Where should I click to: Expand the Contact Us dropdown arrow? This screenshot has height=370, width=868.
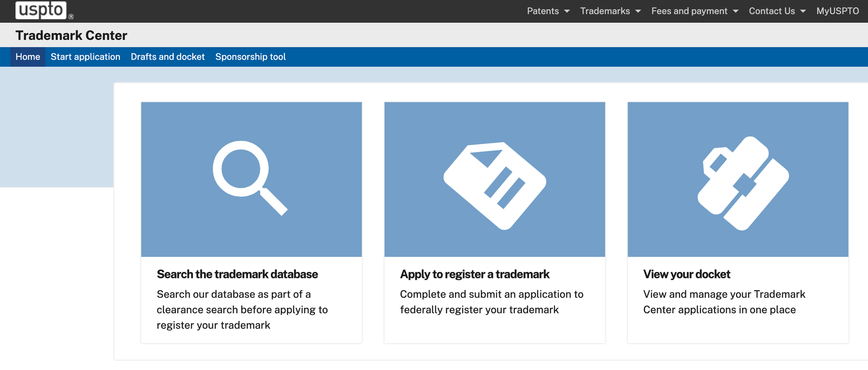click(x=803, y=11)
